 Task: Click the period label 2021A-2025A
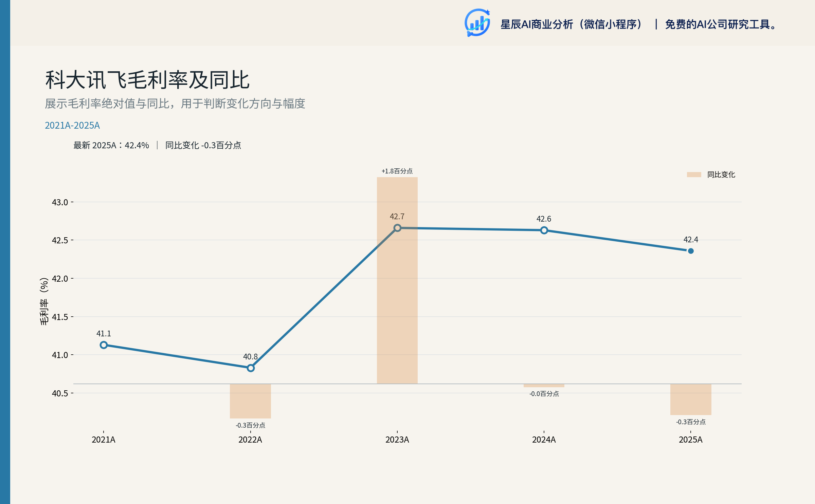(x=72, y=126)
